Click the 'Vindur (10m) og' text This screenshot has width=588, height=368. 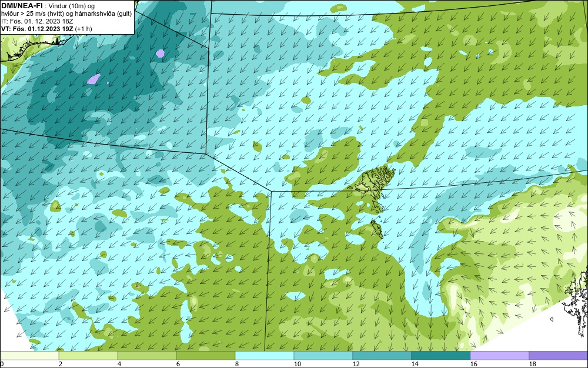[72, 6]
